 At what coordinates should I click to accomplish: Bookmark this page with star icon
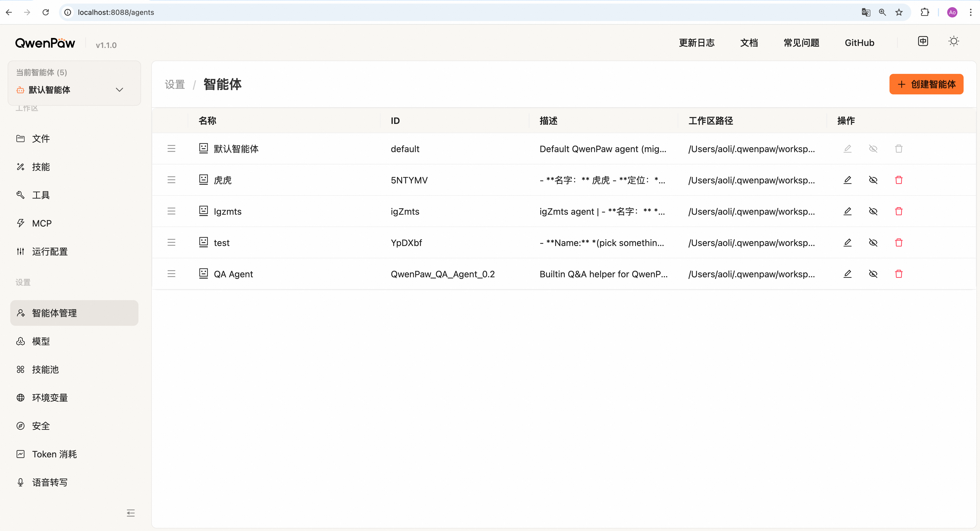point(898,12)
